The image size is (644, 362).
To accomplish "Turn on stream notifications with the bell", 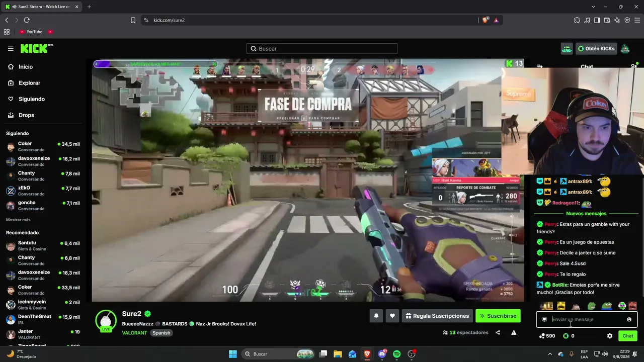I will click(x=376, y=316).
